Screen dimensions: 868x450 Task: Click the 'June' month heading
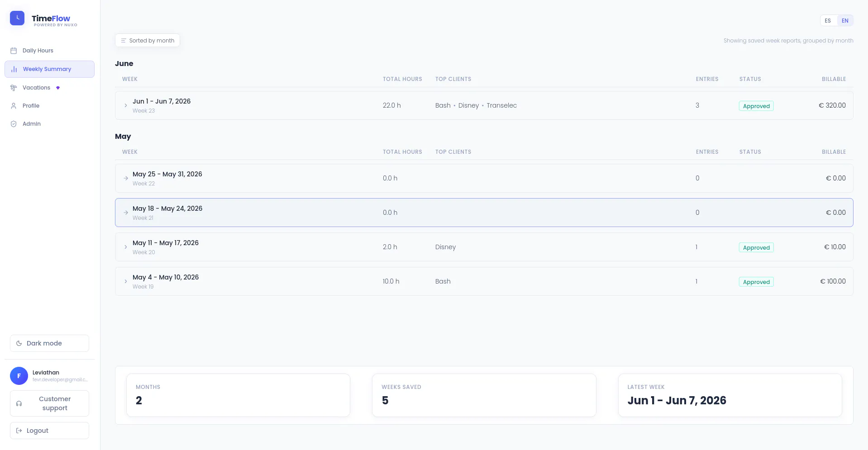coord(124,63)
